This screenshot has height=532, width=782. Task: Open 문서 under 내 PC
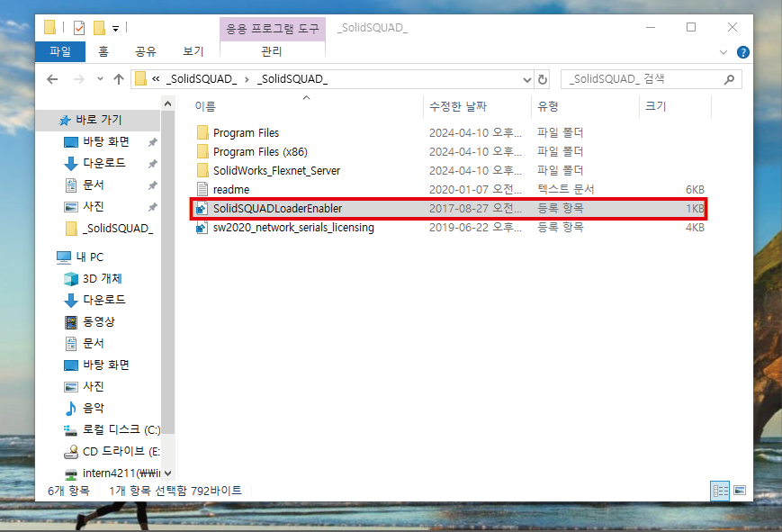click(93, 343)
